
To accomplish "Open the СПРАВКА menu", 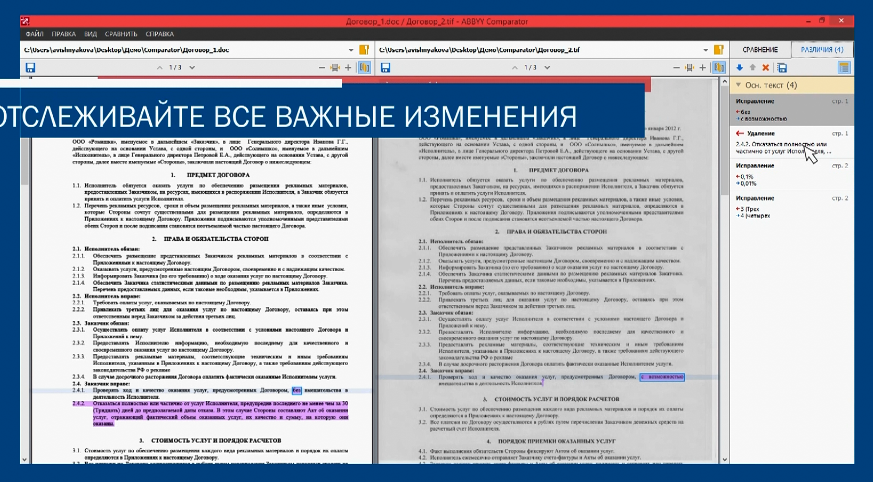I will point(160,34).
